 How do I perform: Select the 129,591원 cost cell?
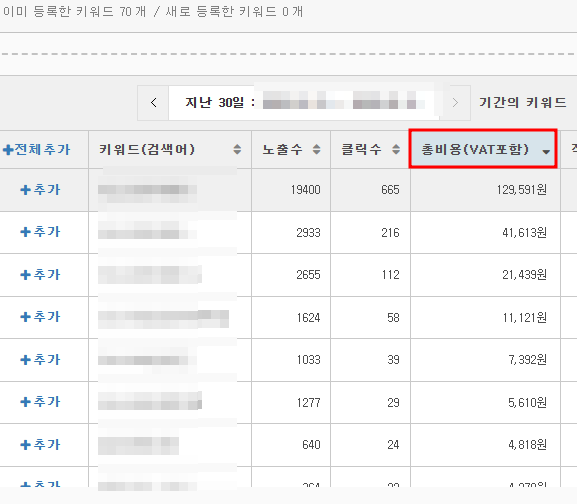(485, 190)
